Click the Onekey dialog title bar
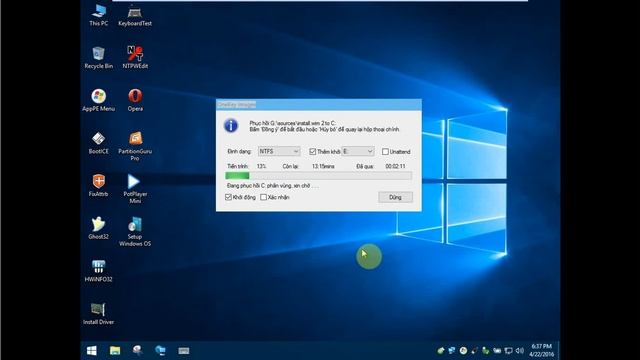 click(x=319, y=104)
